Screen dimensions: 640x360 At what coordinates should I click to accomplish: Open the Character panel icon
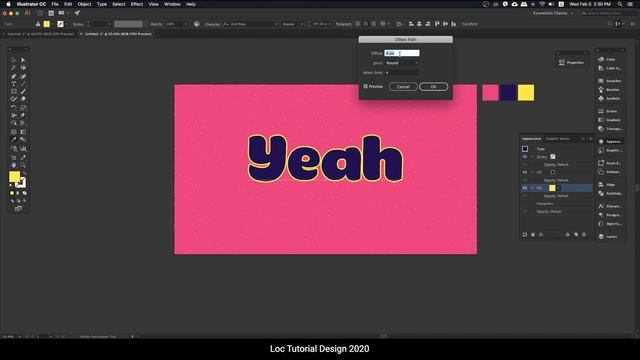[601, 206]
